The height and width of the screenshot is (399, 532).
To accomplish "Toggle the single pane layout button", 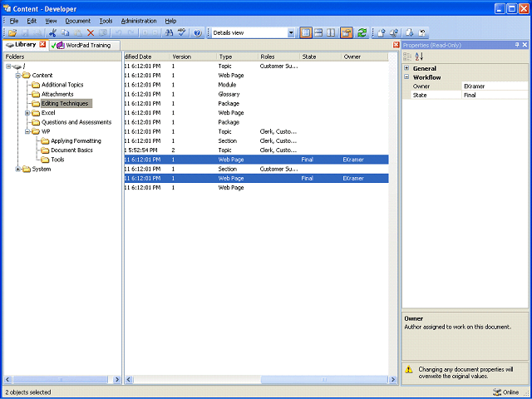I will click(x=306, y=33).
